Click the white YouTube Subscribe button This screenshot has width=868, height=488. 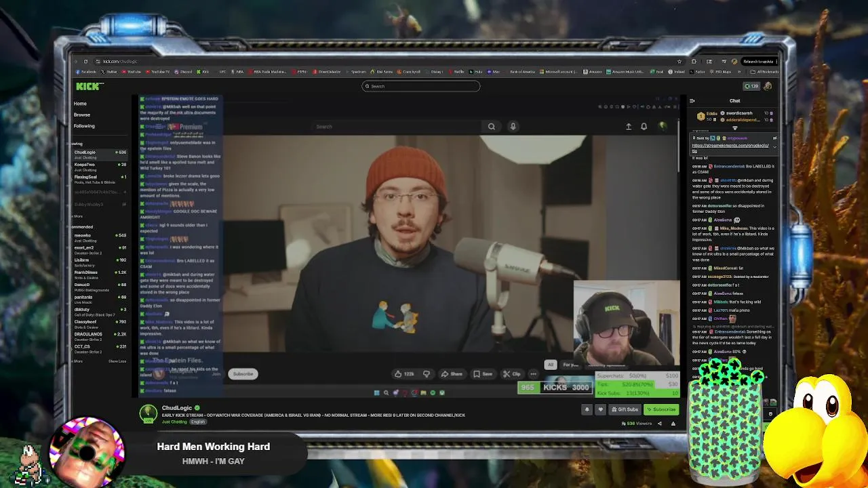coord(243,374)
